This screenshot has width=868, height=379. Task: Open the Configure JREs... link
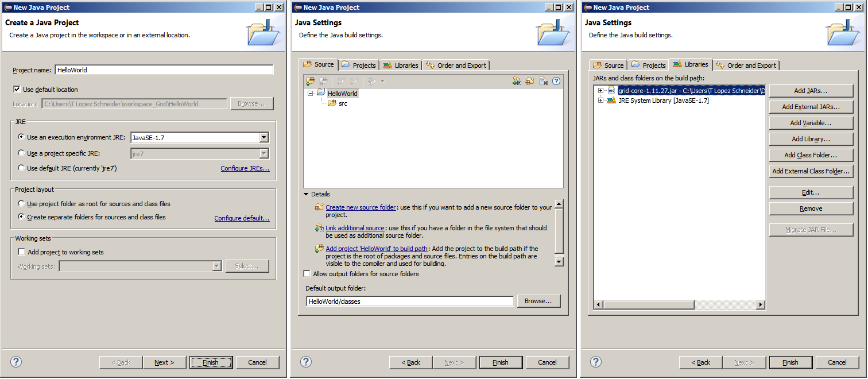pos(245,168)
